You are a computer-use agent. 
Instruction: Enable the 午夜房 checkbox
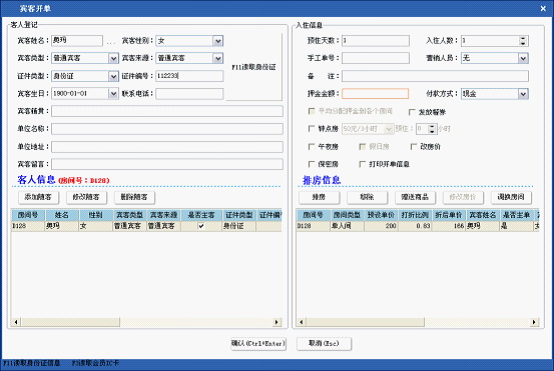click(x=311, y=146)
